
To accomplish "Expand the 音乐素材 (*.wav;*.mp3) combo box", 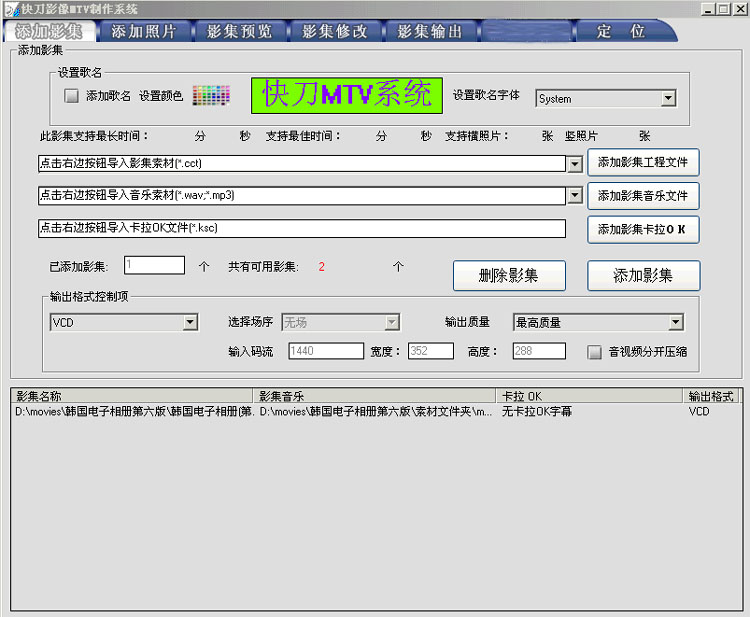I will coord(574,195).
